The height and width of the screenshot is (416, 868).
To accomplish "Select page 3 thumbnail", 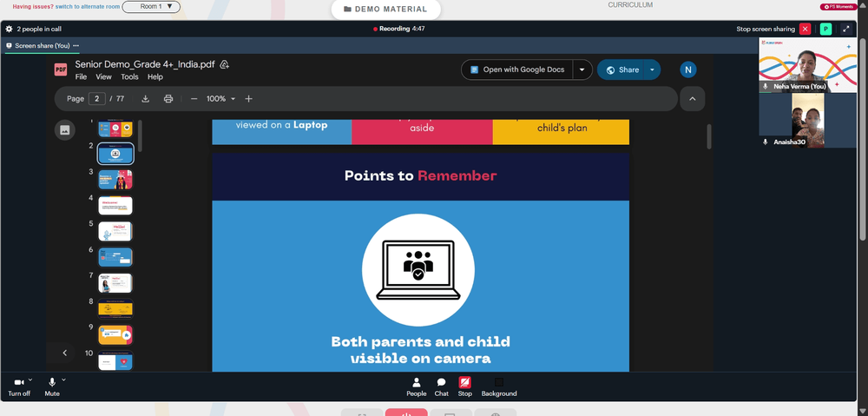I will [x=115, y=180].
